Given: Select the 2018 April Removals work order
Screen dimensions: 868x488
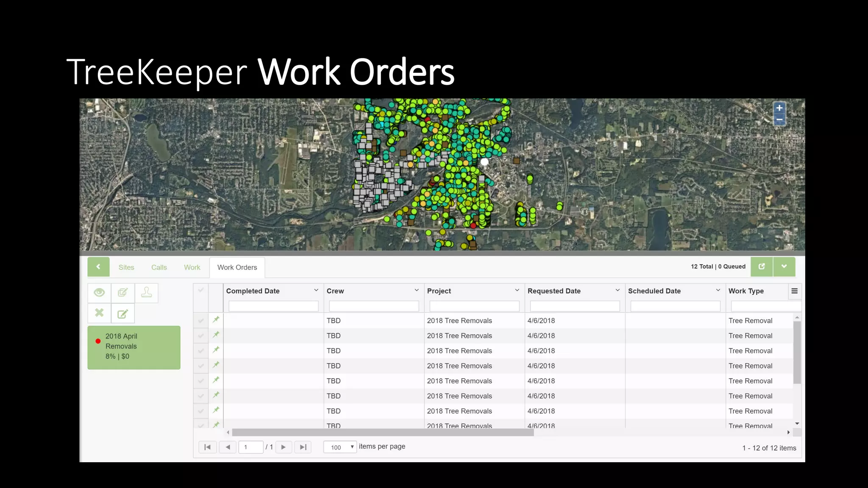Looking at the screenshot, I should pyautogui.click(x=134, y=347).
